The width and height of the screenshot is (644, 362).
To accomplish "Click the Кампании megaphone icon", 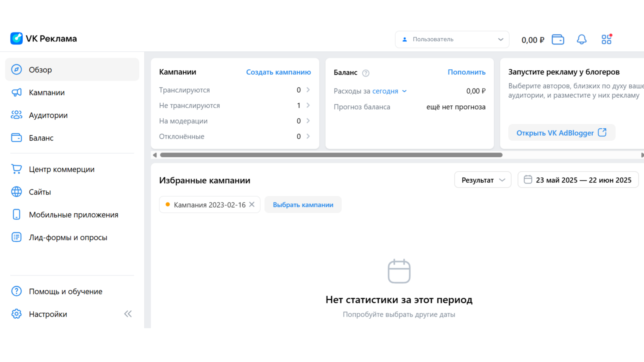I will tap(16, 92).
